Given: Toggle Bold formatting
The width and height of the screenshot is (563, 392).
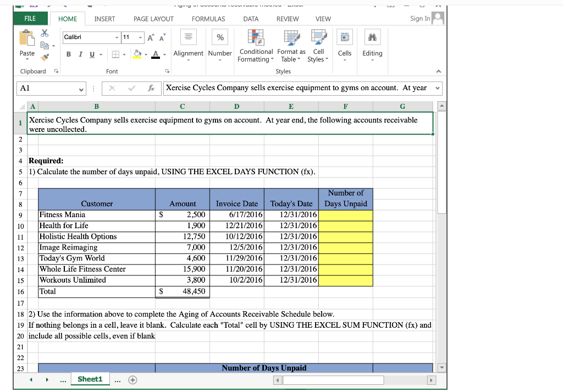Looking at the screenshot, I should click(69, 54).
